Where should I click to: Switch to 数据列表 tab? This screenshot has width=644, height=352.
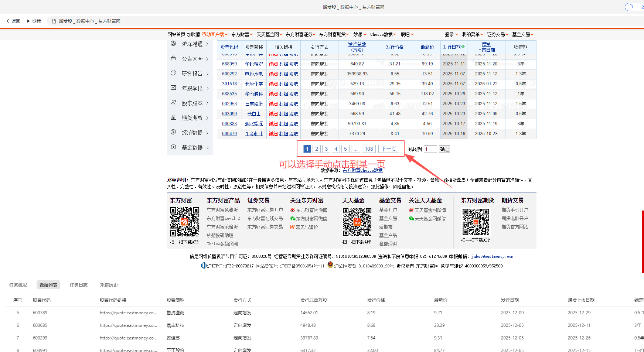coord(48,285)
